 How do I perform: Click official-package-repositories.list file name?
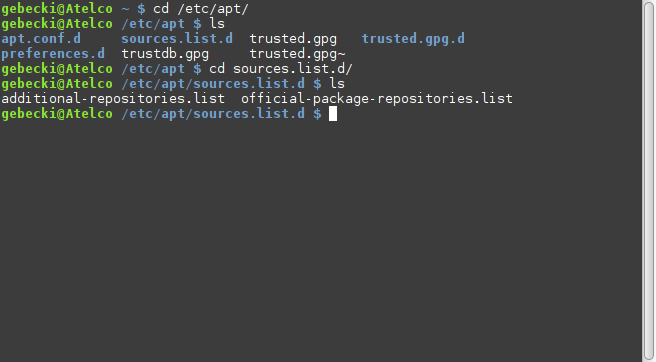[377, 99]
